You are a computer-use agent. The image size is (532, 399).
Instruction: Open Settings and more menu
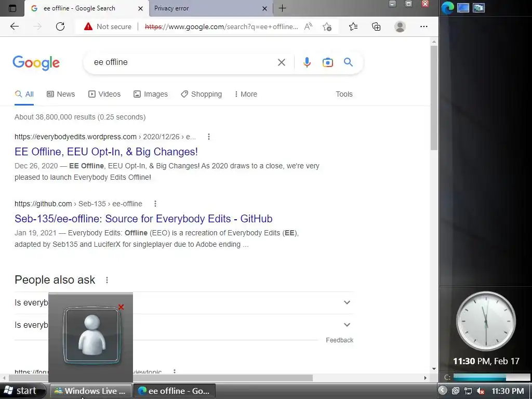coord(424,26)
